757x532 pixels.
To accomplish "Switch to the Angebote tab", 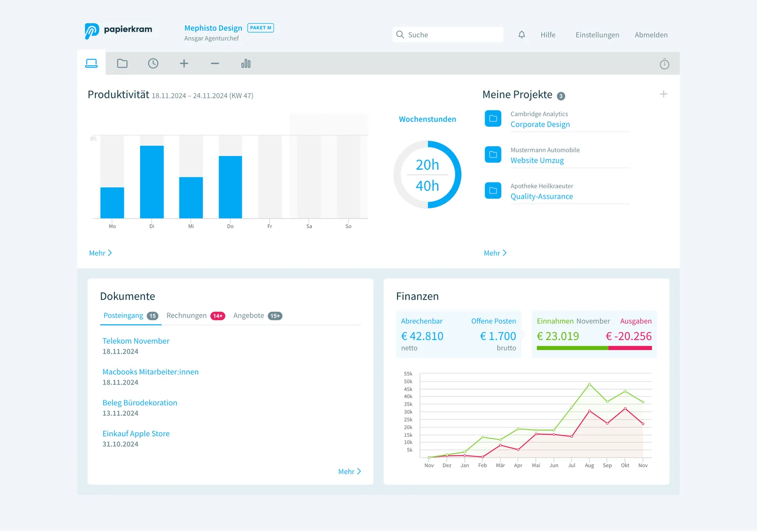I will click(257, 315).
